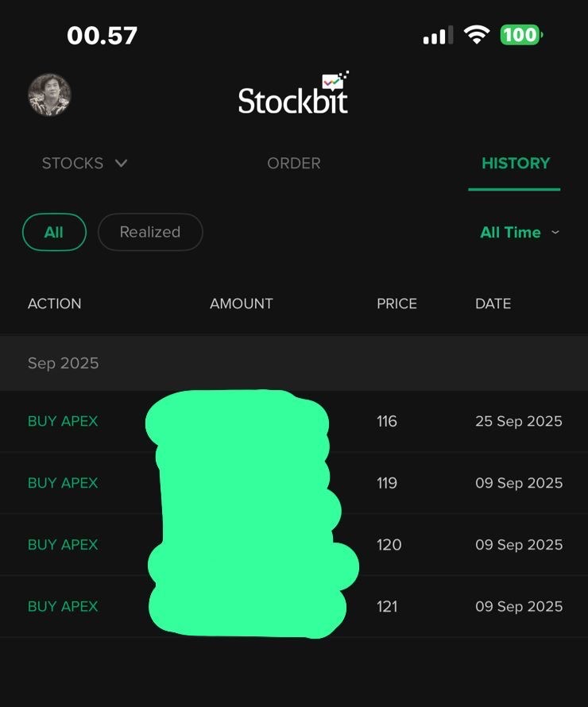Image resolution: width=588 pixels, height=707 pixels.
Task: Tap the battery indicator icon
Action: click(x=520, y=35)
